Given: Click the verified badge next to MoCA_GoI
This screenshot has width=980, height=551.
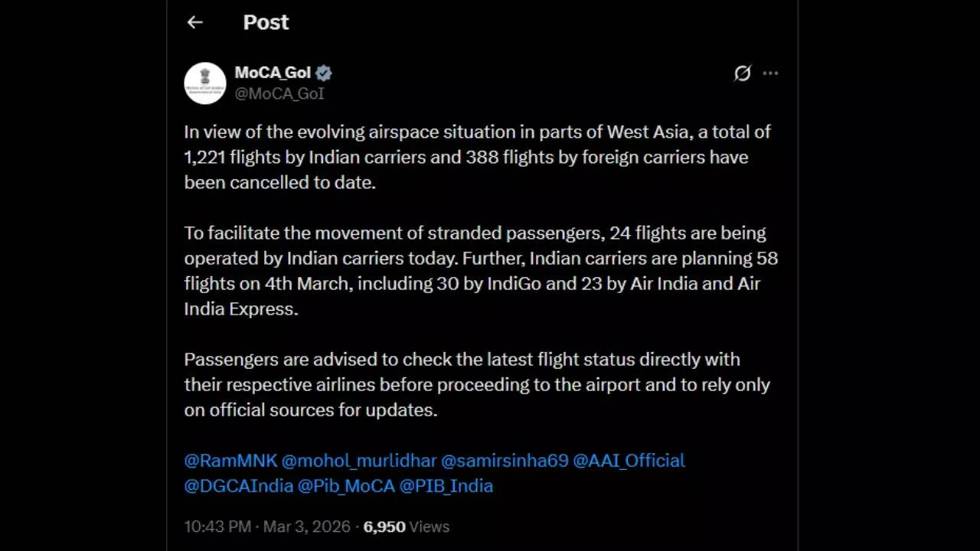Looking at the screenshot, I should click(x=325, y=73).
